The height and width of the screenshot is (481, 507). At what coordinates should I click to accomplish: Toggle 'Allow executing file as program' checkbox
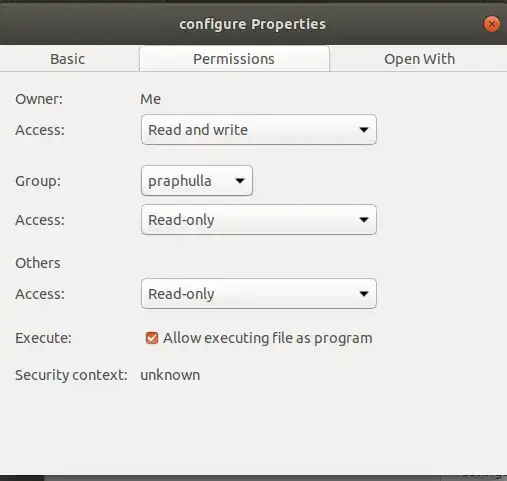tap(152, 338)
